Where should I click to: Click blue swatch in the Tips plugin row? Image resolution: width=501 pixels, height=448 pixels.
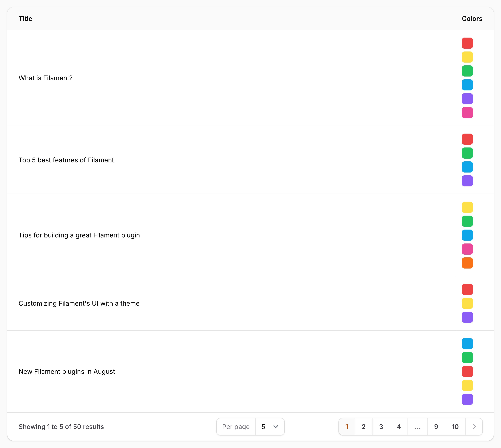(467, 235)
